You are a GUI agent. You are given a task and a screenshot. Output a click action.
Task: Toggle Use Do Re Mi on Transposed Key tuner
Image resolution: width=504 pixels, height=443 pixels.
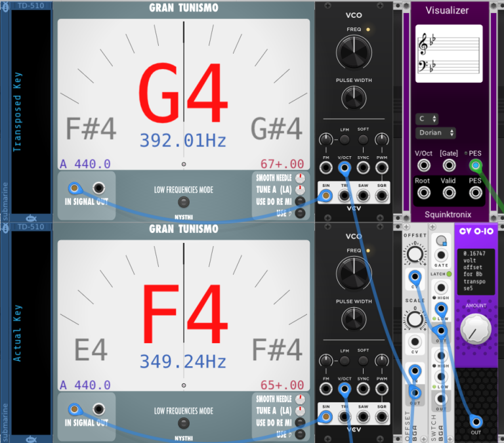[300, 201]
